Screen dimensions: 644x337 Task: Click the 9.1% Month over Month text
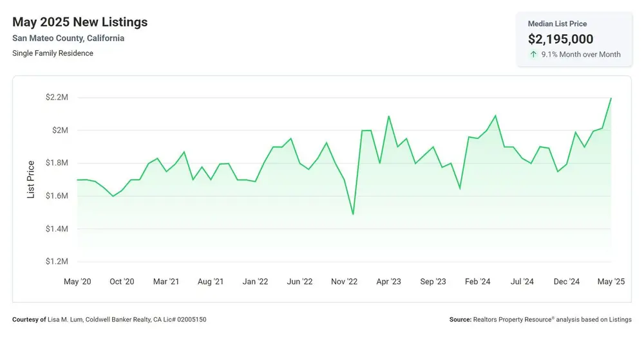point(581,54)
